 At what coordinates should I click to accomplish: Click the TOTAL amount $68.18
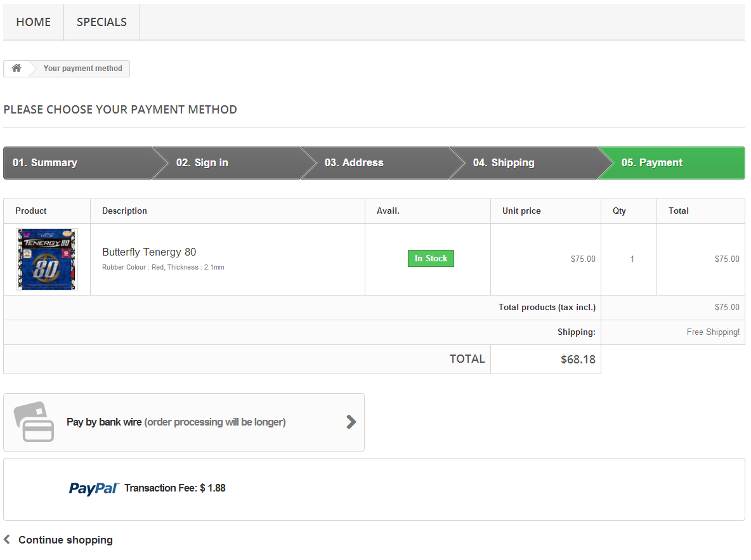pyautogui.click(x=578, y=360)
